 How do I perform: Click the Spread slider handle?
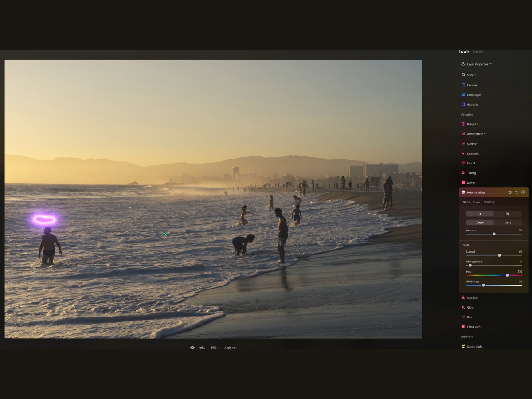[499, 255]
